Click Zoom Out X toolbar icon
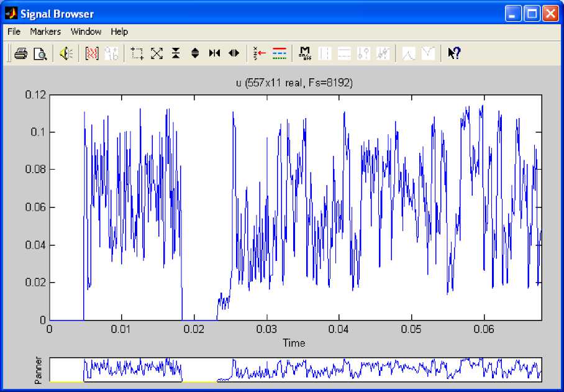The width and height of the screenshot is (564, 392). [234, 54]
